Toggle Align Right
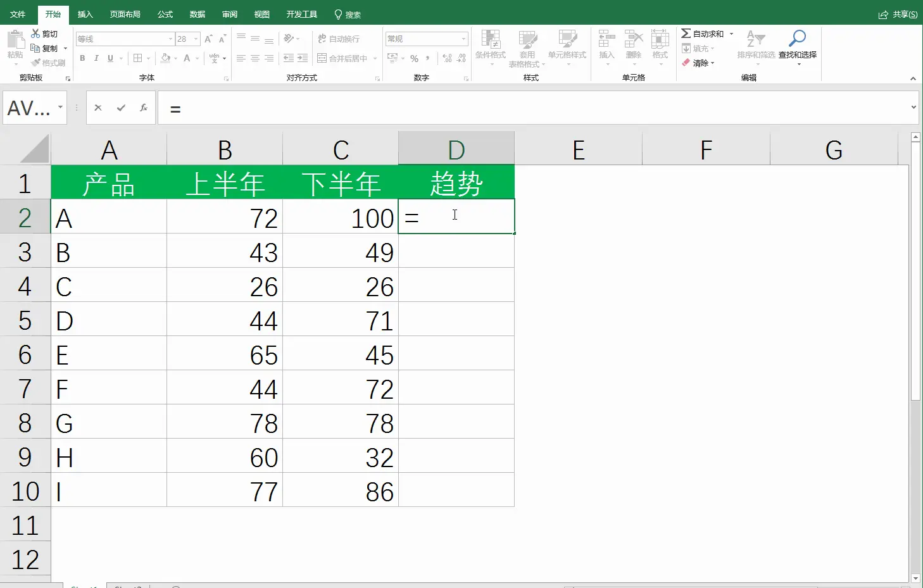This screenshot has height=588, width=923. 269,58
